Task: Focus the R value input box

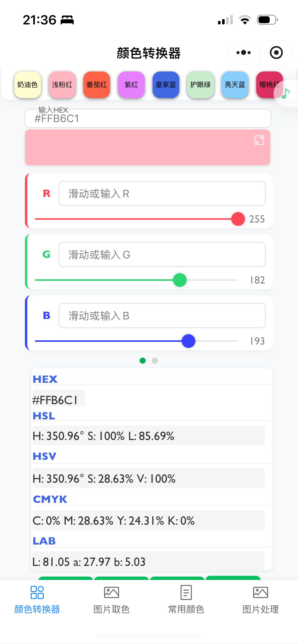Action: (x=162, y=194)
